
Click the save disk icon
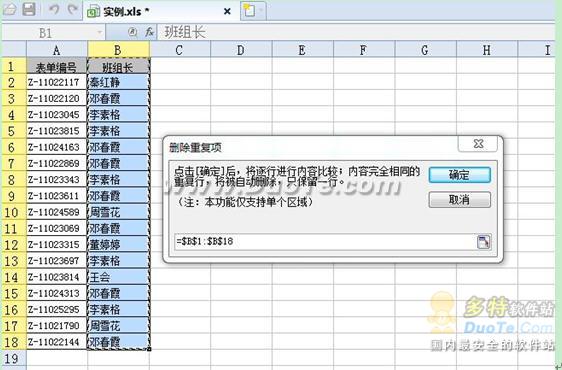(29, 9)
